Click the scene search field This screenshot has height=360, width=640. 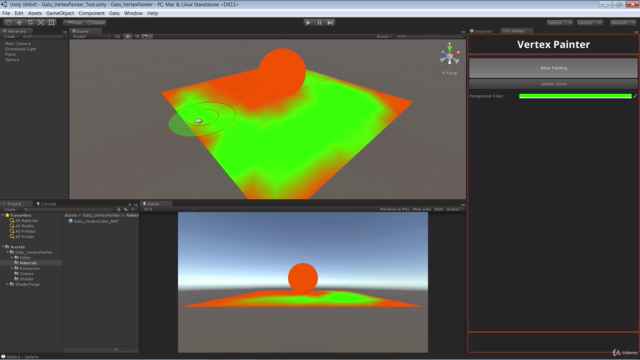429,36
